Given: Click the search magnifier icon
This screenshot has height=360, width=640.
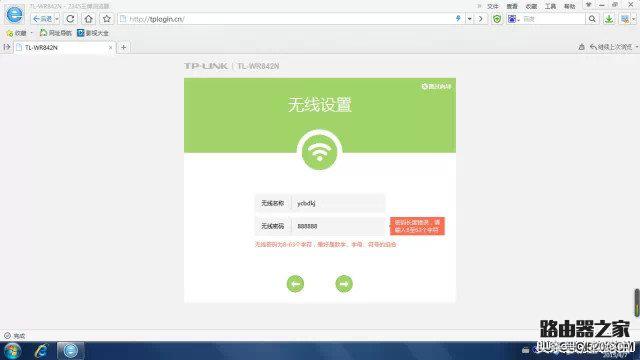Looking at the screenshot, I should pyautogui.click(x=592, y=19).
